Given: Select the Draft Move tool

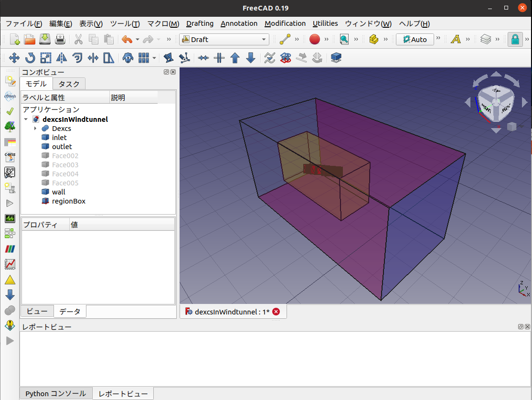Looking at the screenshot, I should [x=14, y=58].
